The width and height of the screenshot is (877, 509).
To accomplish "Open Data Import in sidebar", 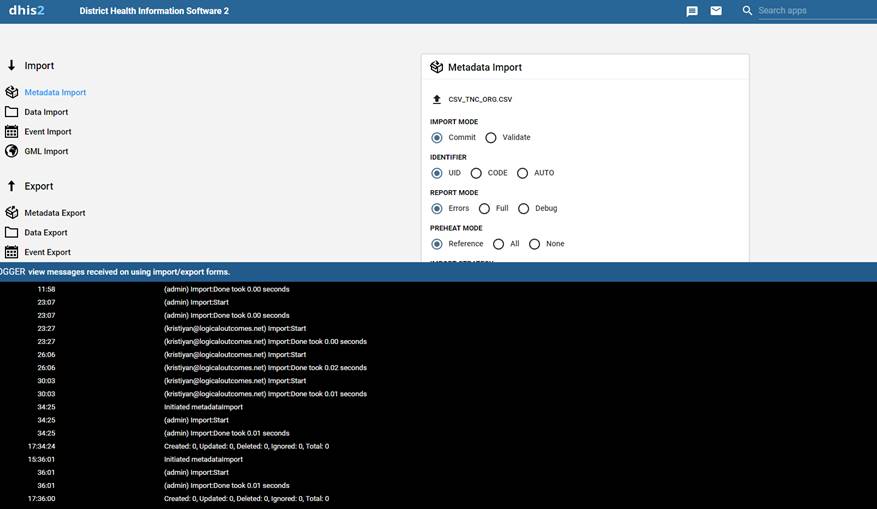I will point(46,112).
